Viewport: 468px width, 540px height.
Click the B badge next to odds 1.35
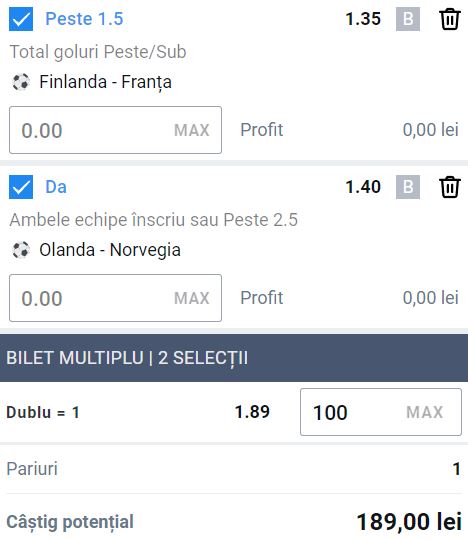pyautogui.click(x=408, y=19)
